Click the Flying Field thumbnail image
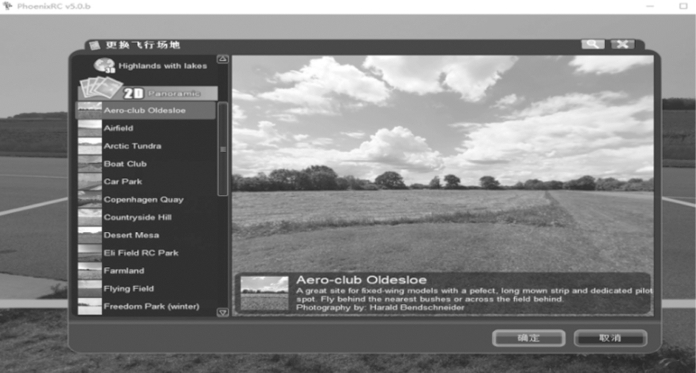This screenshot has height=373, width=696. (x=90, y=289)
